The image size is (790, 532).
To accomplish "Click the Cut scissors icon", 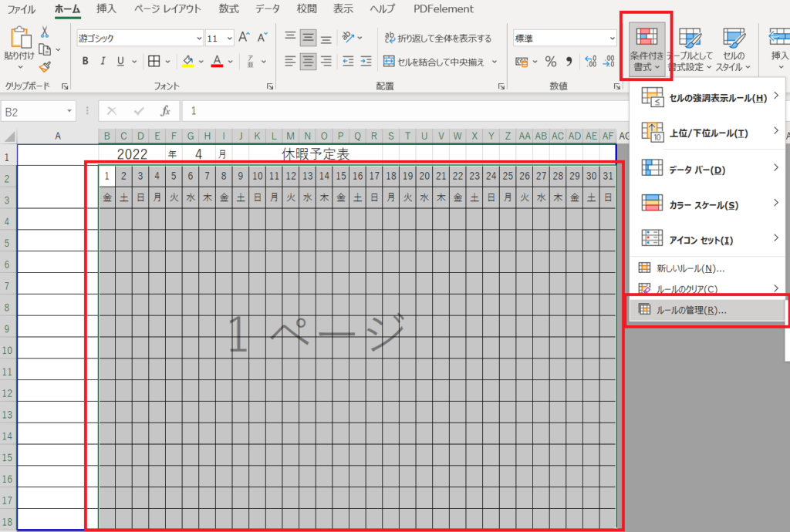I will tap(45, 32).
